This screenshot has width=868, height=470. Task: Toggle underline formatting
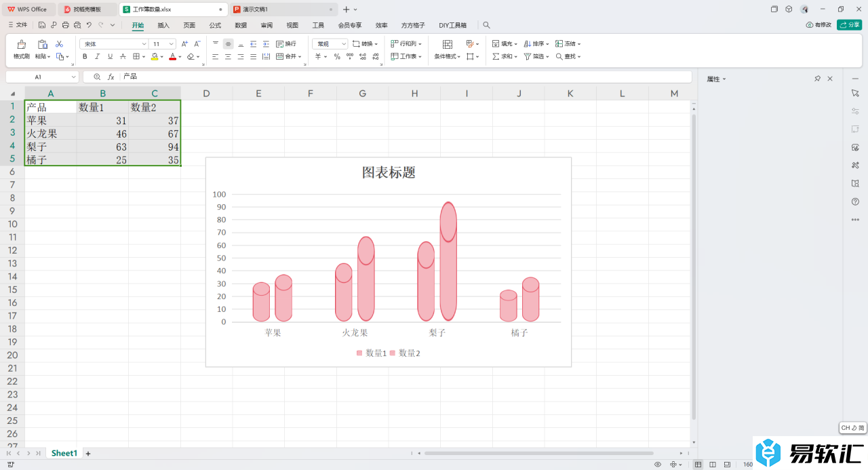coord(110,56)
